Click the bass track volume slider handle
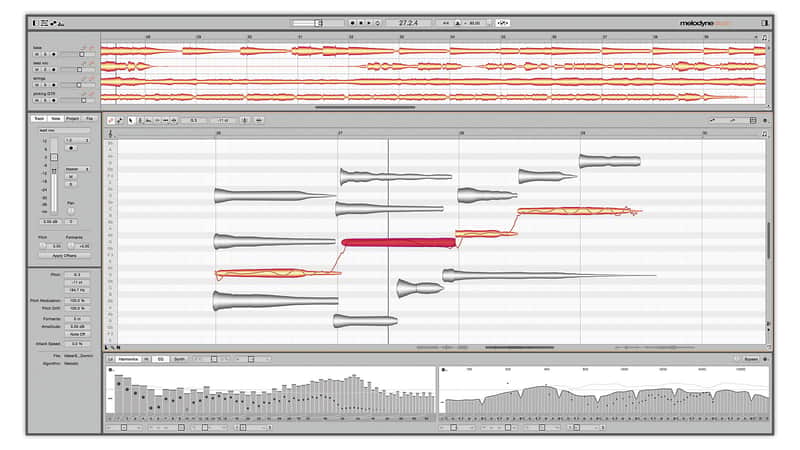The height and width of the screenshot is (450, 800). (x=82, y=54)
